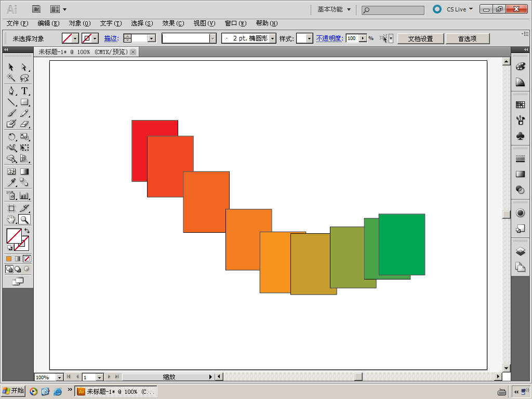The image size is (532, 399).
Task: Select the Pen tool
Action: [11, 91]
